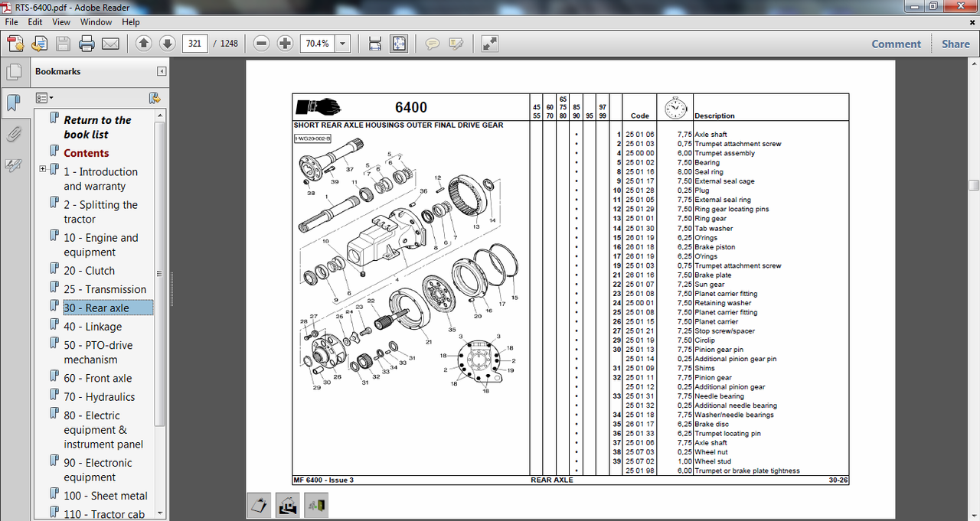This screenshot has height=521, width=980.
Task: Click the bookmarks list scroll up arrow
Action: pos(160,115)
